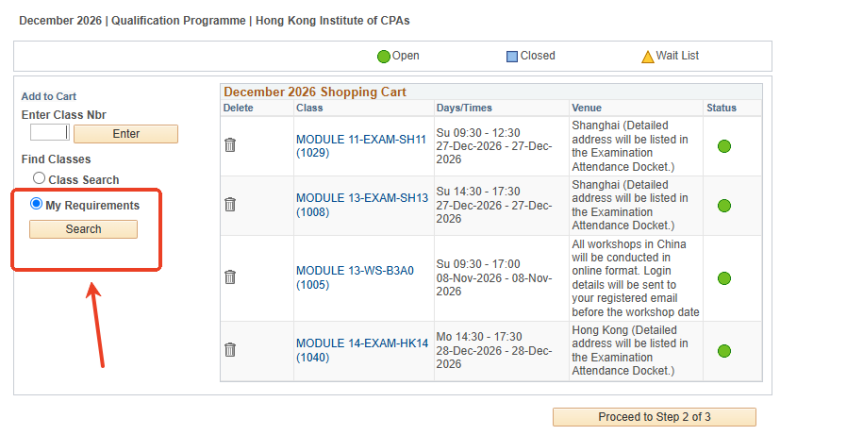This screenshot has height=435, width=864.
Task: Delete MODULE 11-EXAM-SH11 using trash icon
Action: [230, 145]
